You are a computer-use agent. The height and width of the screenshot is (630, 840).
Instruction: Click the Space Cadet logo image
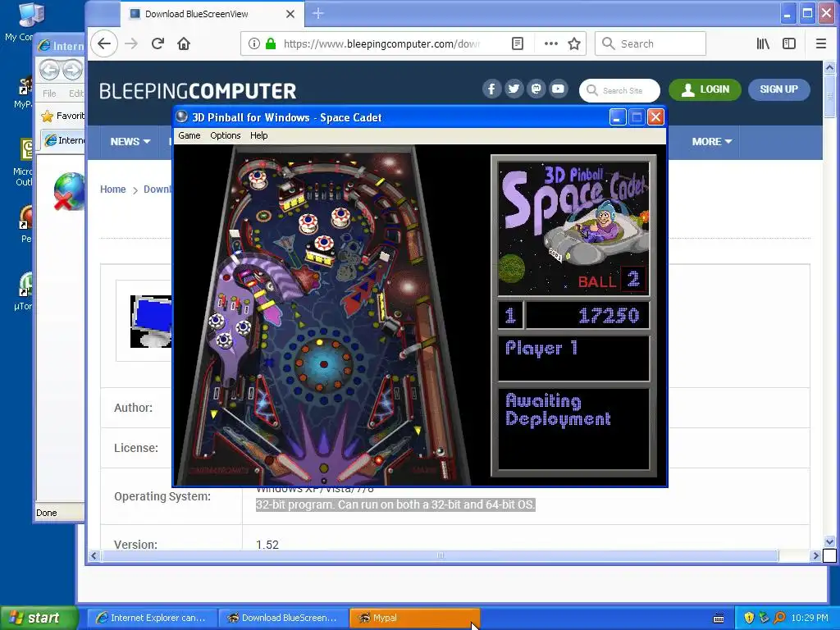[x=573, y=229]
